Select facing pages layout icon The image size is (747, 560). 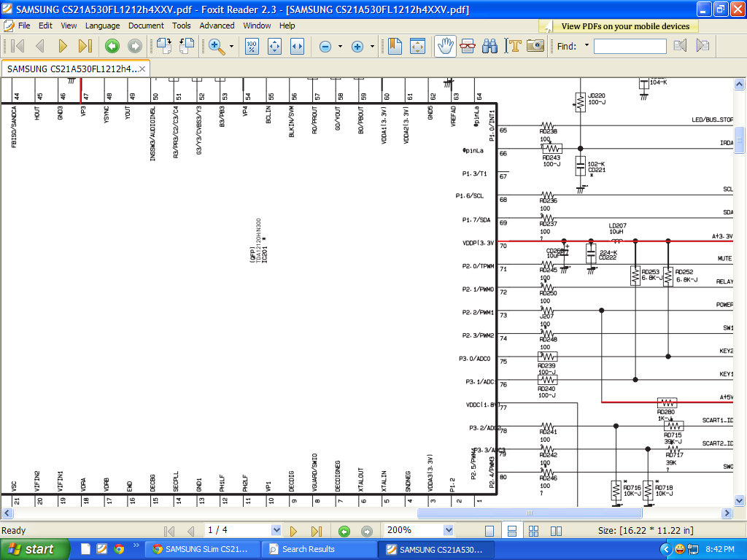(556, 531)
